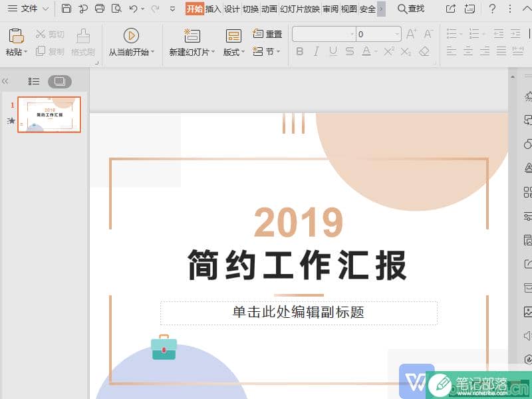The width and height of the screenshot is (532, 399).
Task: Open the 节 section dropdown
Action: 267,52
